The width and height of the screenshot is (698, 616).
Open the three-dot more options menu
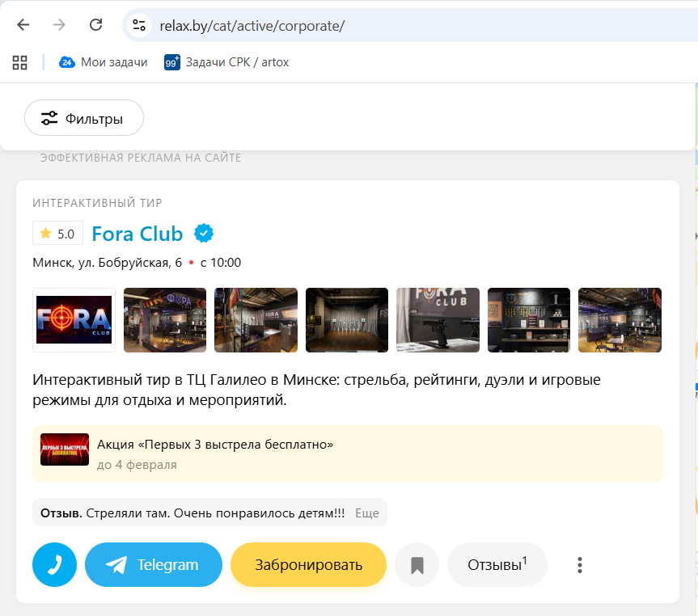[580, 564]
